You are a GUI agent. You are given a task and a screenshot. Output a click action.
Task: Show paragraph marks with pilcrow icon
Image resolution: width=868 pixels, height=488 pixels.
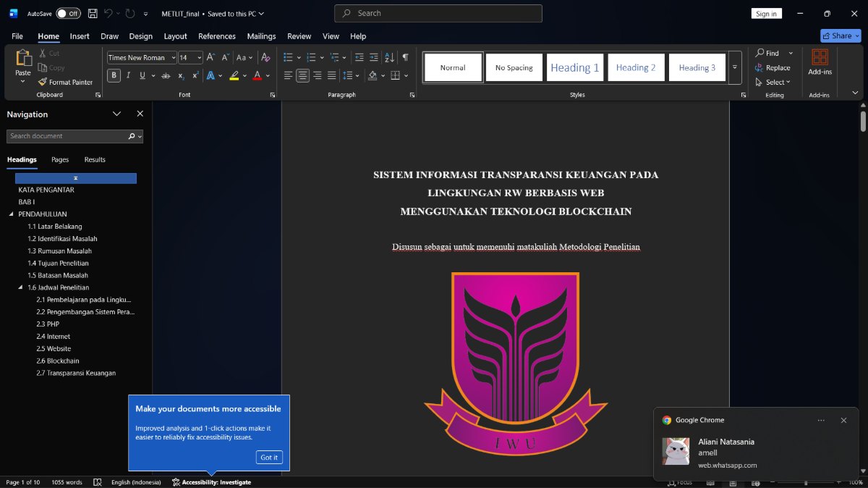tap(405, 57)
